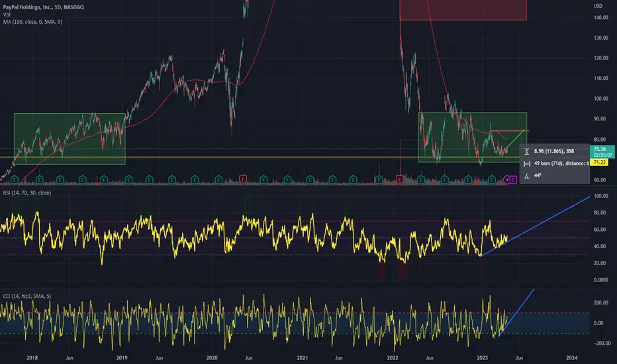
Task: Click the 2018 label on the time axis
Action: [32, 357]
